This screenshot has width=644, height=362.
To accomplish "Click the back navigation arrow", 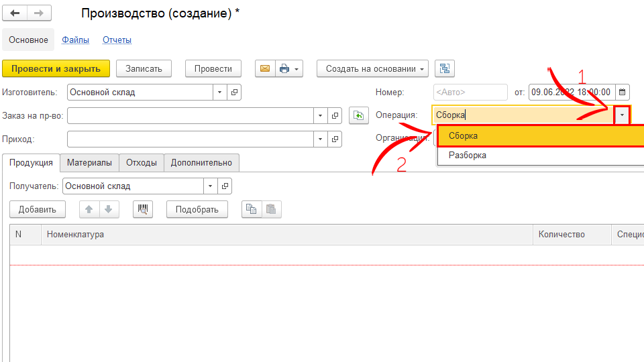I will 15,13.
